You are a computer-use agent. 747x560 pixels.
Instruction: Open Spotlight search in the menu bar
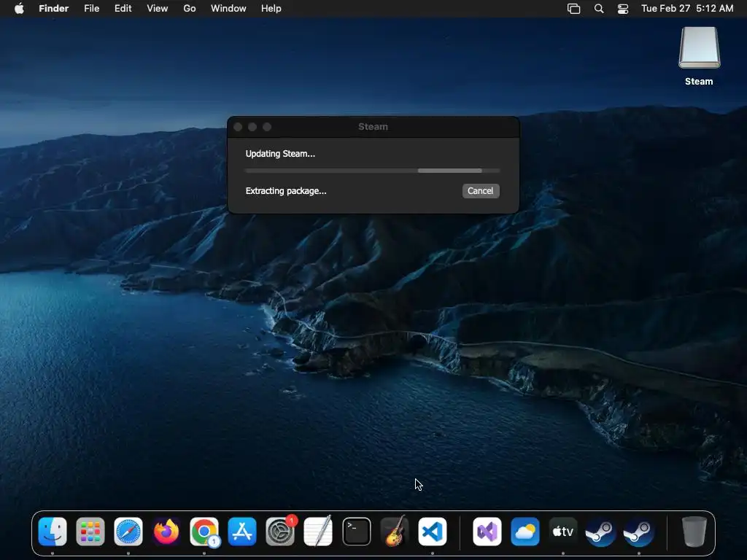599,9
